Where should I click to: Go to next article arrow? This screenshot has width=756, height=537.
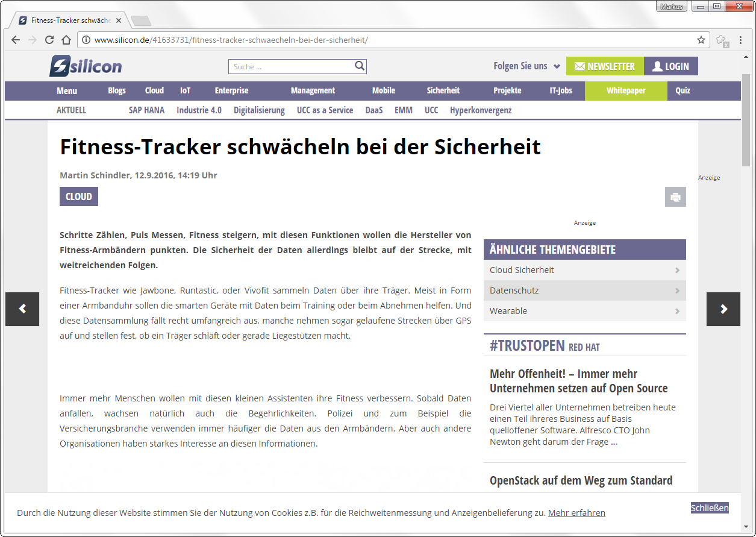pyautogui.click(x=723, y=309)
